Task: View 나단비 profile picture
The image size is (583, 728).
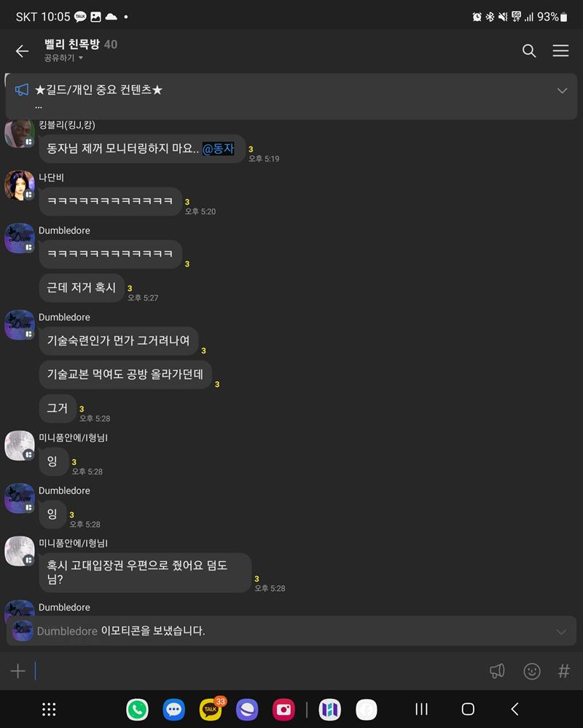Action: coord(20,185)
